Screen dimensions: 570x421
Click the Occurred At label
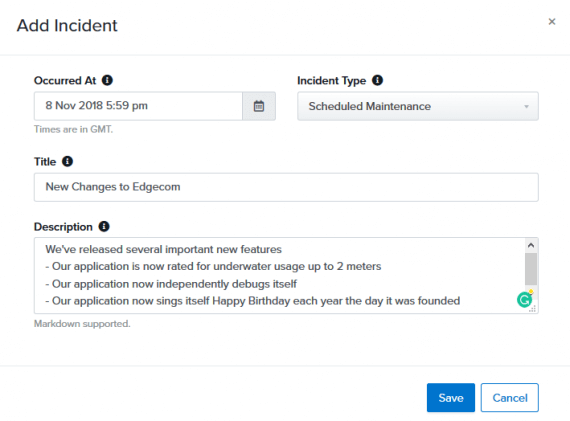click(x=65, y=80)
